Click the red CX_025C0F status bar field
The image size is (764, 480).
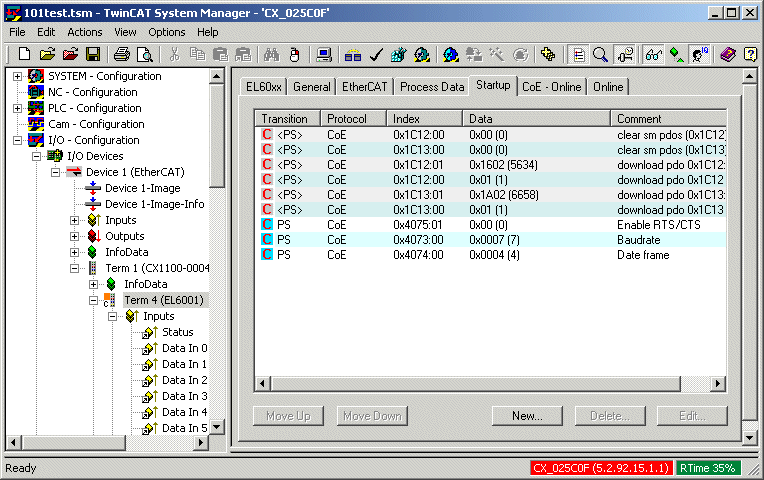(603, 467)
